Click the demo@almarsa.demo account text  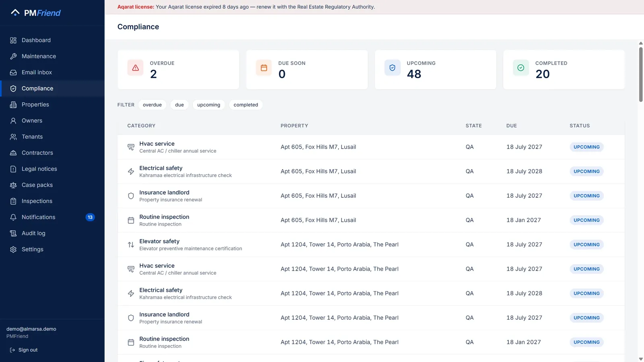click(31, 329)
